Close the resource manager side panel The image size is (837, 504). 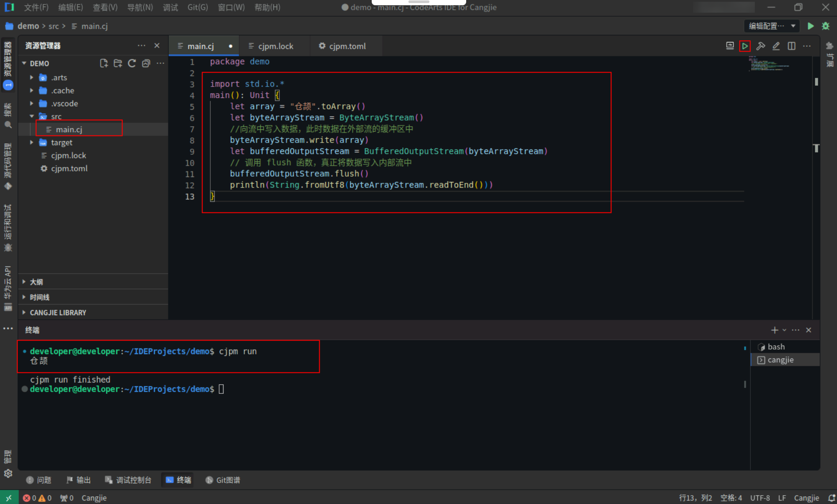157,45
